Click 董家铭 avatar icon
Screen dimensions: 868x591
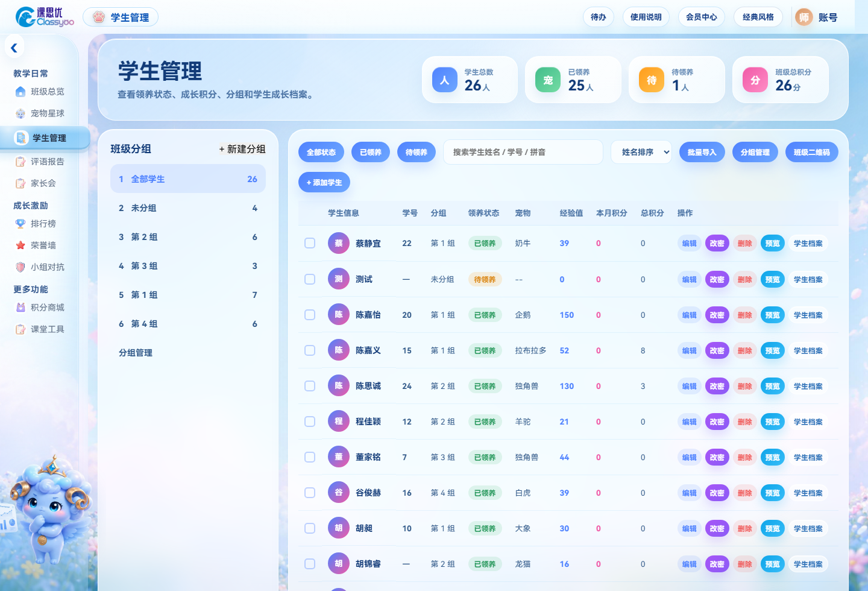pos(339,457)
